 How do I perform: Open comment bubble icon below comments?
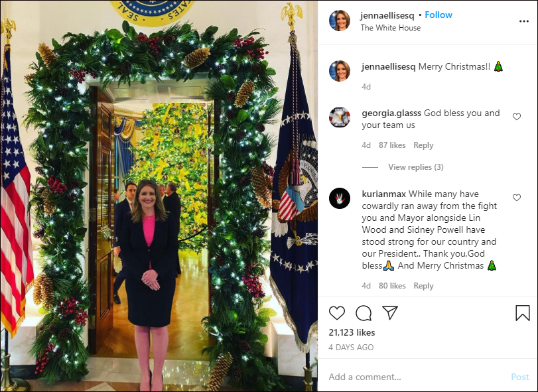pyautogui.click(x=364, y=313)
